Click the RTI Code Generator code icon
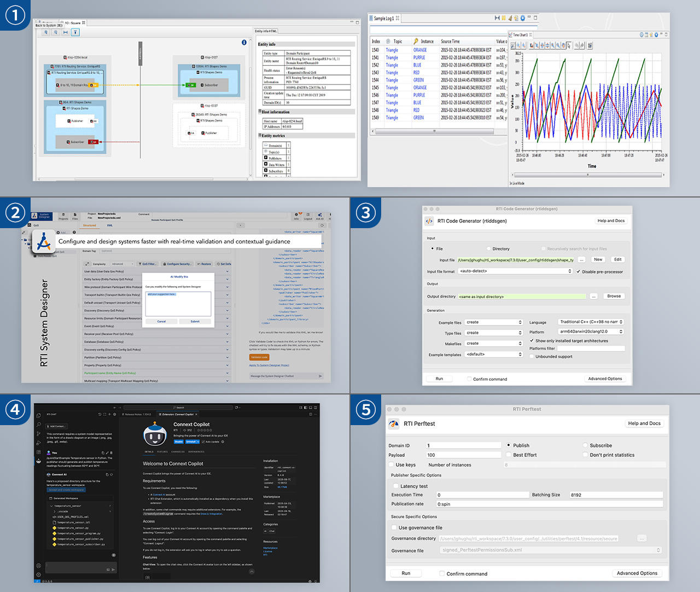The height and width of the screenshot is (592, 700). click(429, 221)
